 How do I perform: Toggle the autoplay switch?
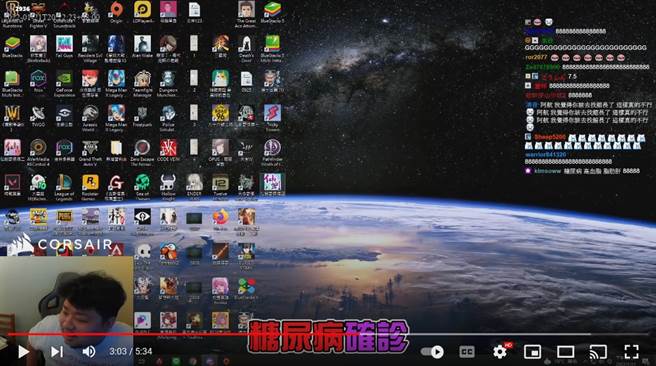(x=433, y=352)
